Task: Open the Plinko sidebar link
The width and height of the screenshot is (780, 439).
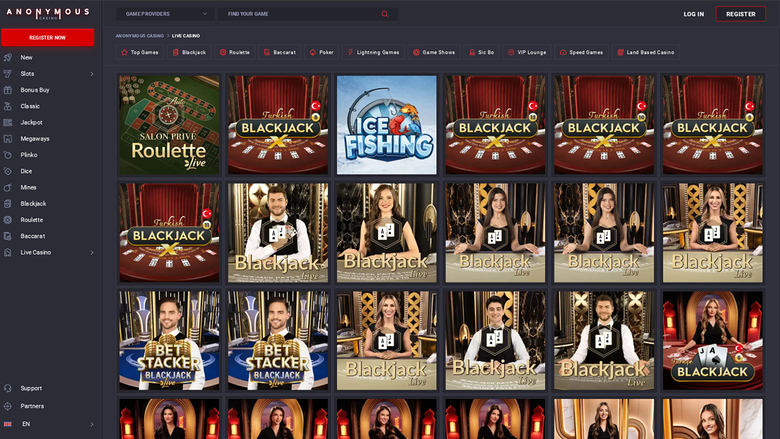Action: point(29,155)
